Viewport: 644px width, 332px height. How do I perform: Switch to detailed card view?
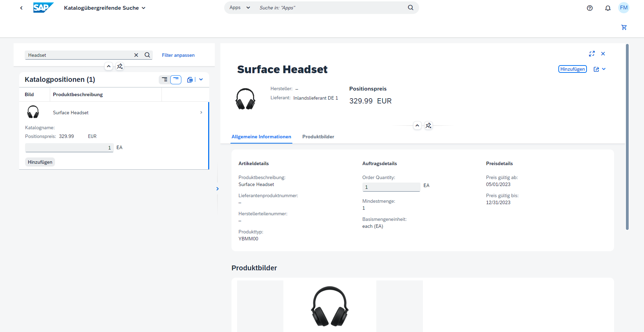point(176,79)
